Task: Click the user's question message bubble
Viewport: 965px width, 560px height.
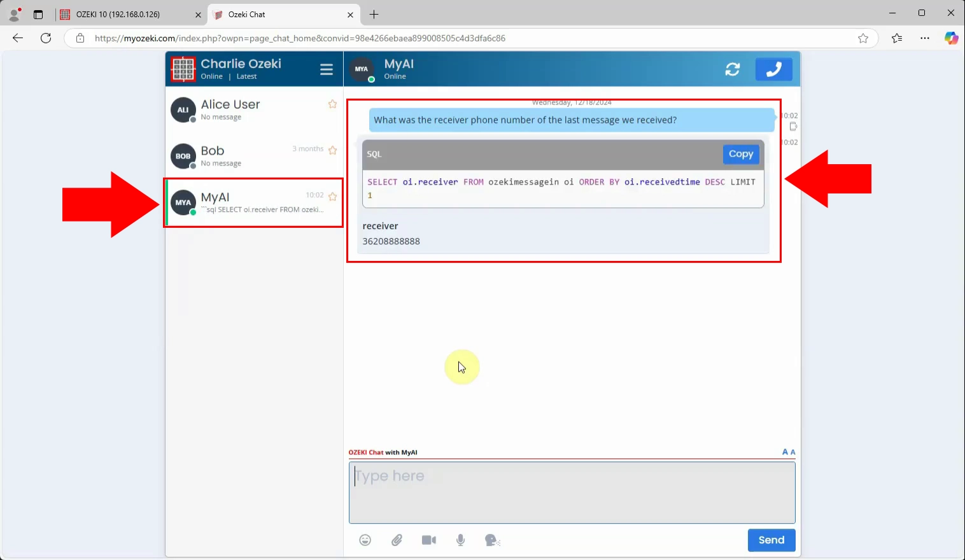Action: tap(572, 120)
